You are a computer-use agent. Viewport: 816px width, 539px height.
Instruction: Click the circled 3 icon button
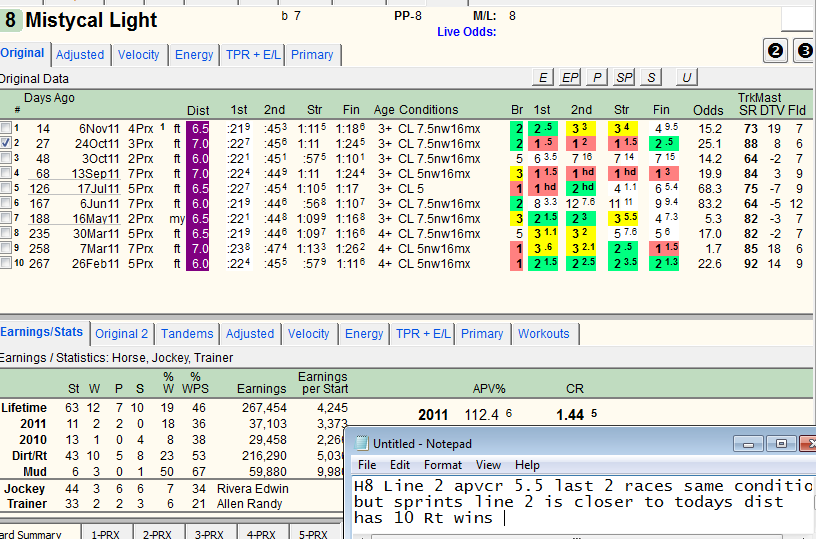click(805, 51)
